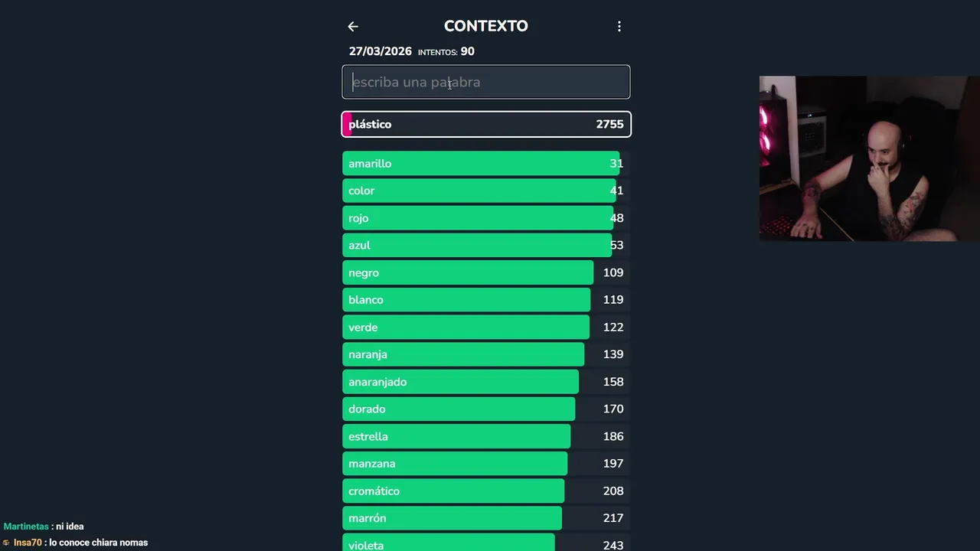Click the 'manzana' guess row
The width and height of the screenshot is (980, 551).
point(486,464)
